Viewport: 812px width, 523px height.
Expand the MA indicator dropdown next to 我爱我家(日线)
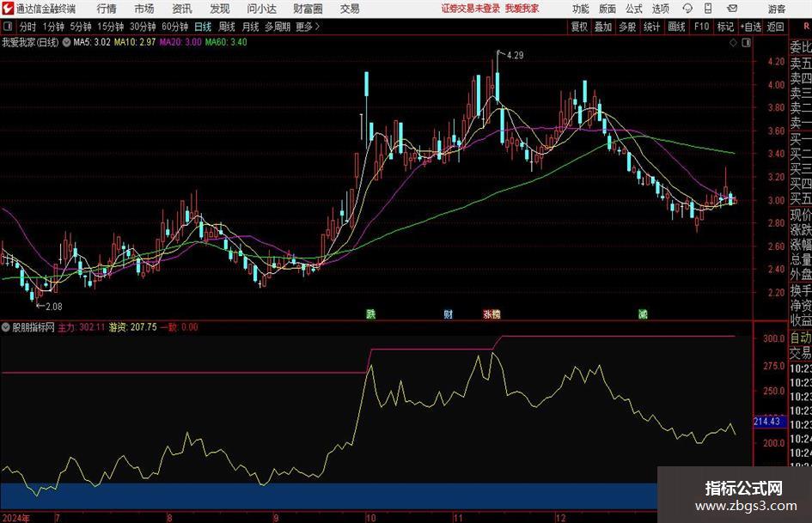click(66, 42)
